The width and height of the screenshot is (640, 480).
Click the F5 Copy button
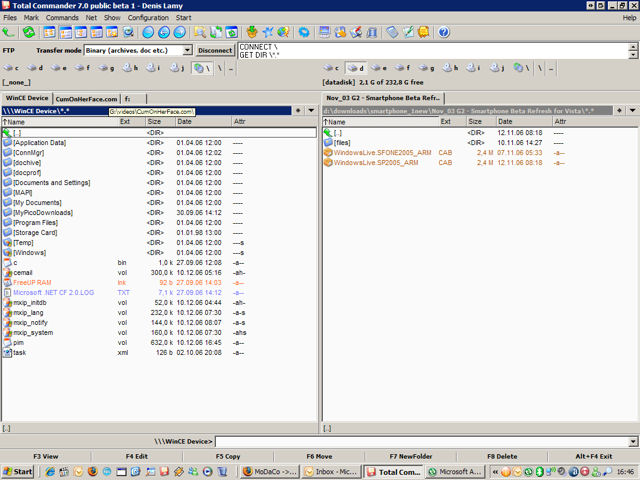coord(228,456)
